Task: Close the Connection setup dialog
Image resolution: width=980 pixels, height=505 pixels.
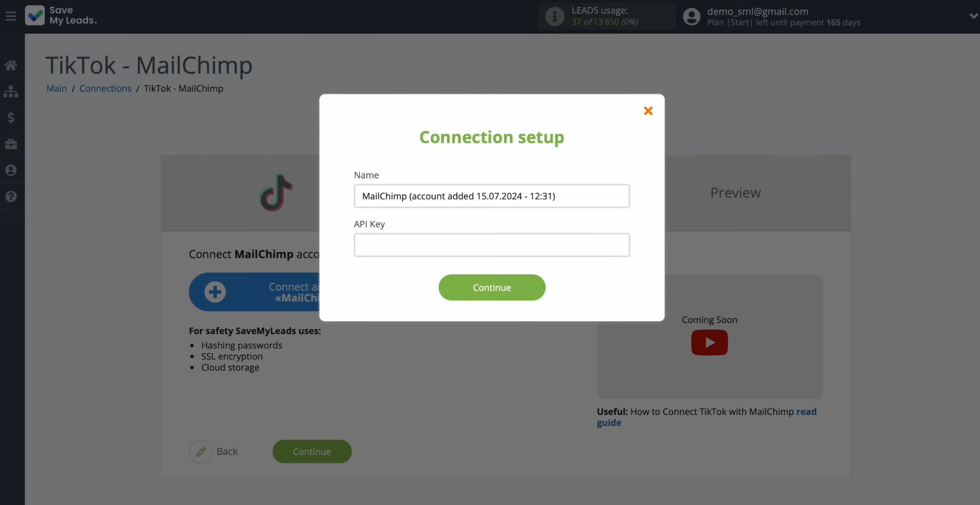Action: [x=648, y=111]
